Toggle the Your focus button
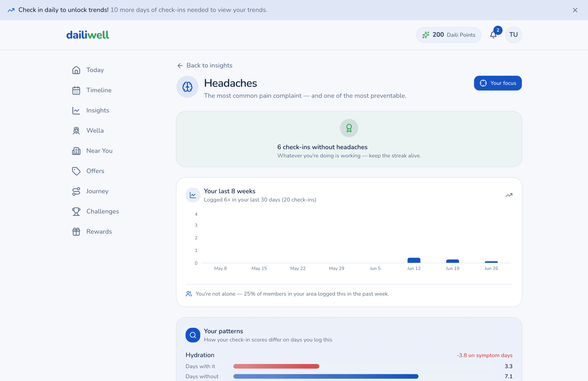The height and width of the screenshot is (381, 588). 498,83
